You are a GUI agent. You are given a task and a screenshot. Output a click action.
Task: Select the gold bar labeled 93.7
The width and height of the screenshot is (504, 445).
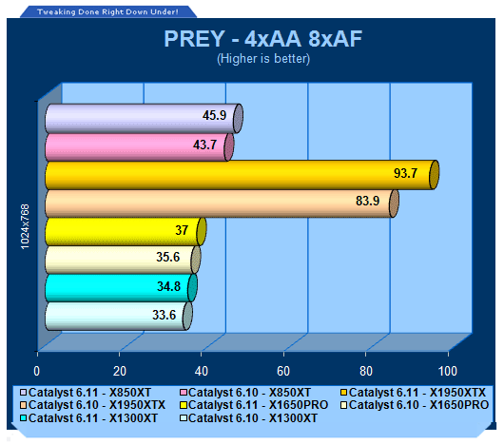coord(242,175)
